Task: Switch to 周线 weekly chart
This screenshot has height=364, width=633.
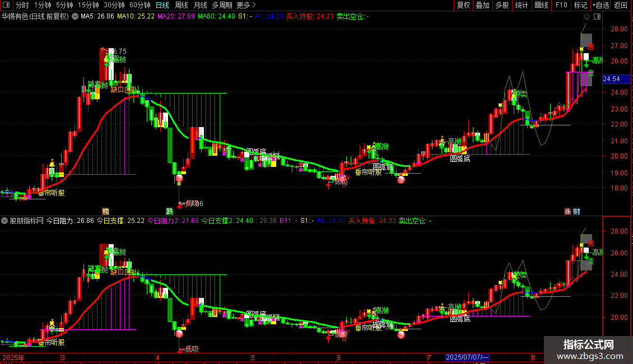Action: tap(181, 5)
